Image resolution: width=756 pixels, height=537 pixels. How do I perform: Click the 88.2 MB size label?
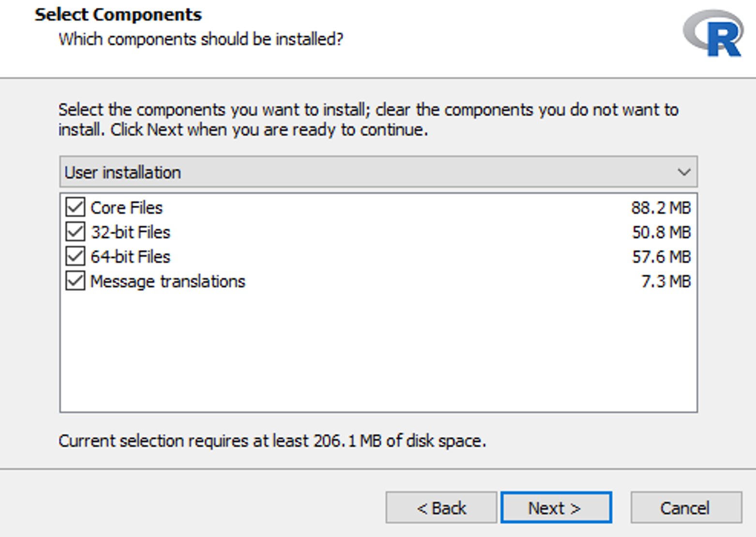point(662,207)
